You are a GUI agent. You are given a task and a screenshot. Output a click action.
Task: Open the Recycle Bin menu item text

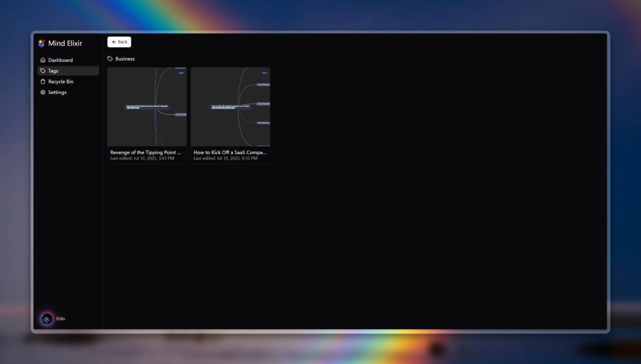[61, 82]
